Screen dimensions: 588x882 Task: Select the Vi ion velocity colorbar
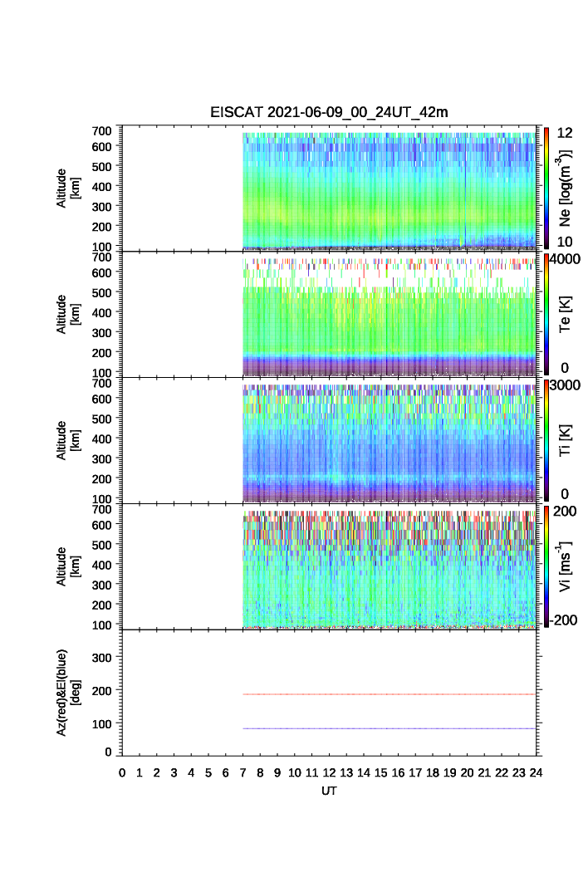click(x=546, y=566)
